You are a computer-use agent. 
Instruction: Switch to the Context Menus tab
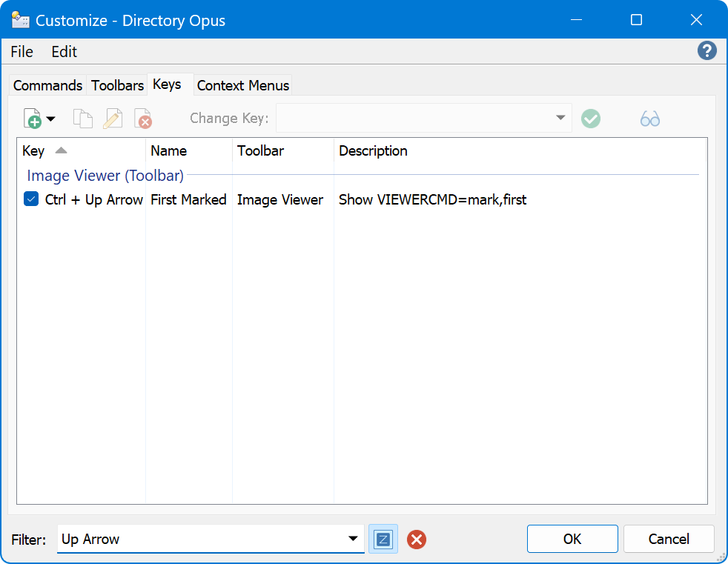click(243, 85)
